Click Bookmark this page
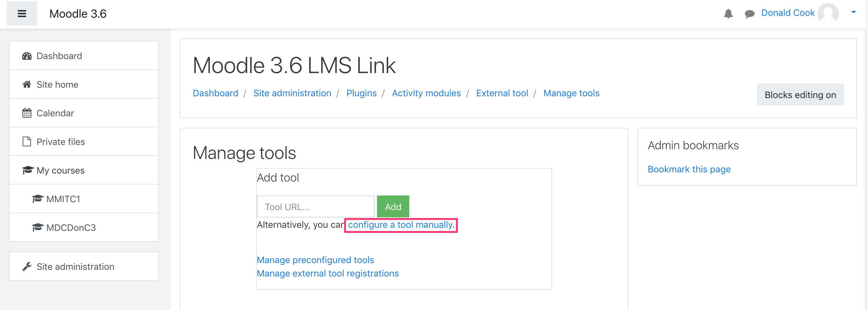This screenshot has width=868, height=310. (x=689, y=169)
